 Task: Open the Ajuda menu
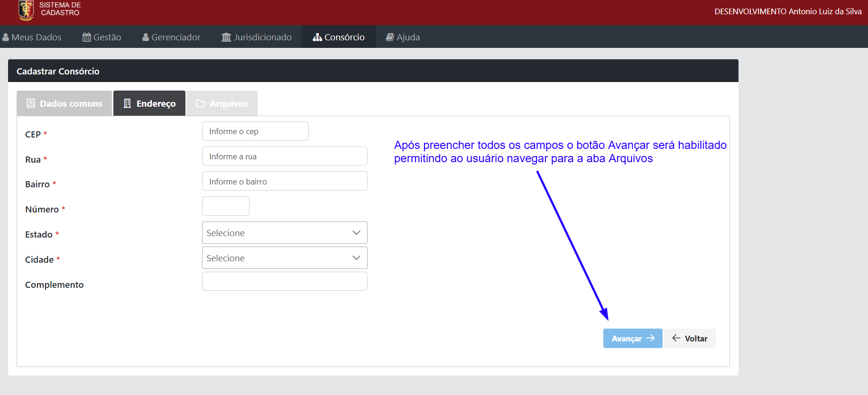pyautogui.click(x=403, y=37)
